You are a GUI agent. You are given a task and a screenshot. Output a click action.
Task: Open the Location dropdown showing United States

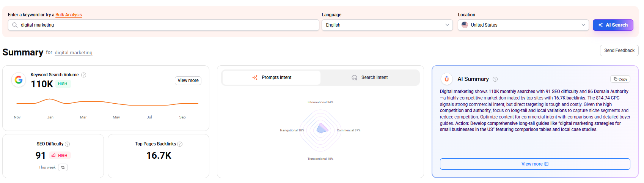[523, 25]
